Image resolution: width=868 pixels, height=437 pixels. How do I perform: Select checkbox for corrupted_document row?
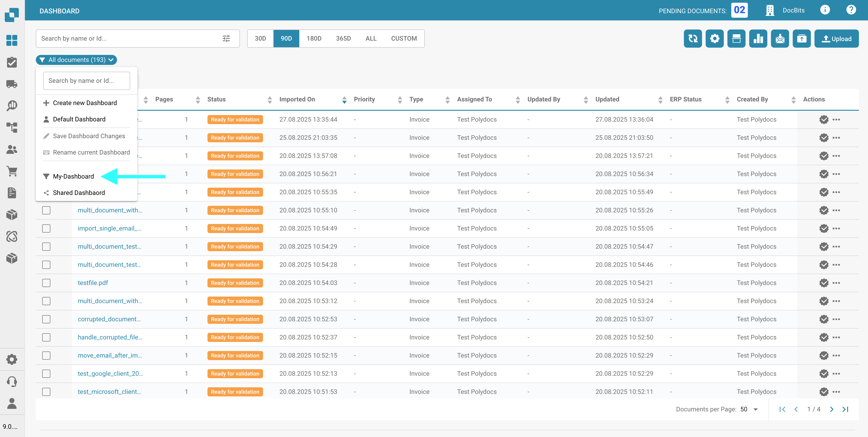click(46, 319)
